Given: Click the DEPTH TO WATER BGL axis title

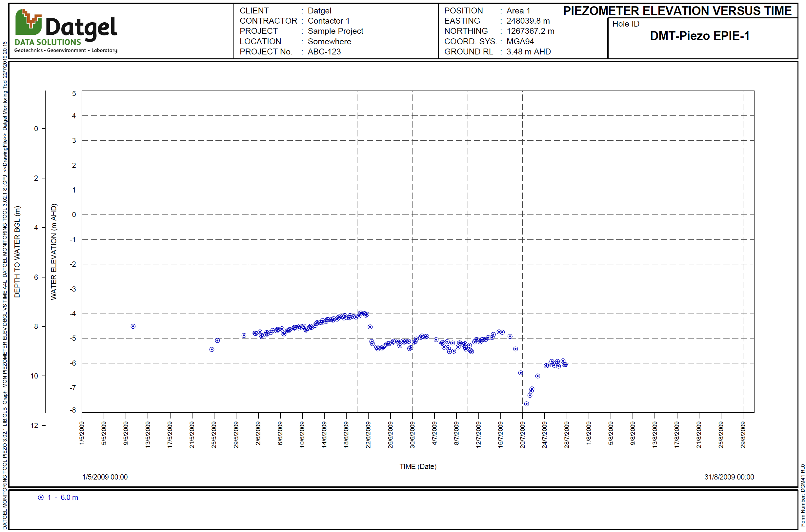Looking at the screenshot, I should (17, 252).
